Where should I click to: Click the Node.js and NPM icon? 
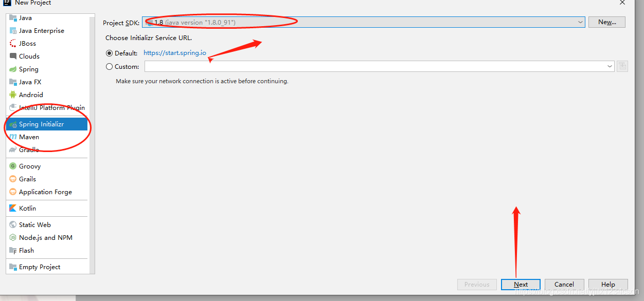tap(13, 238)
